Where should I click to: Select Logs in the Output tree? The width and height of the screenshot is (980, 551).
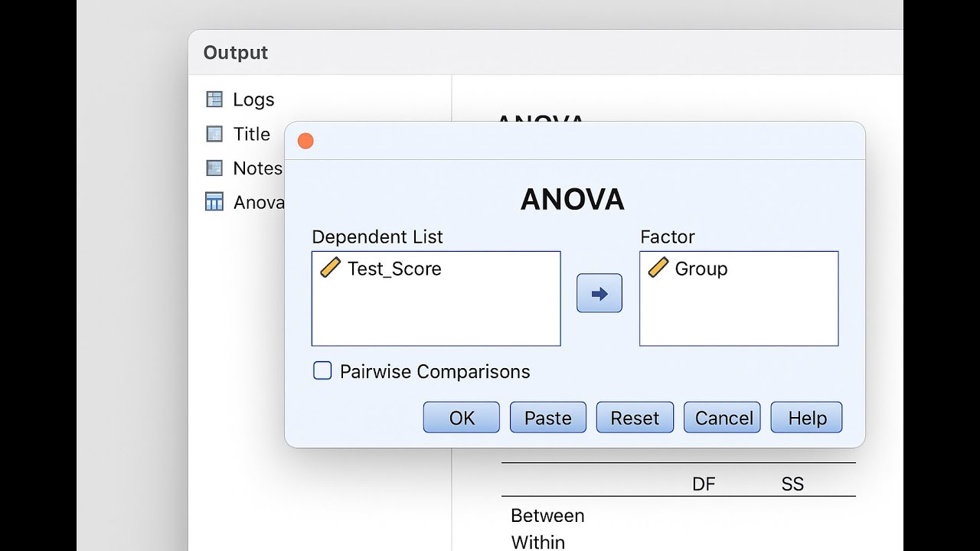[x=253, y=99]
